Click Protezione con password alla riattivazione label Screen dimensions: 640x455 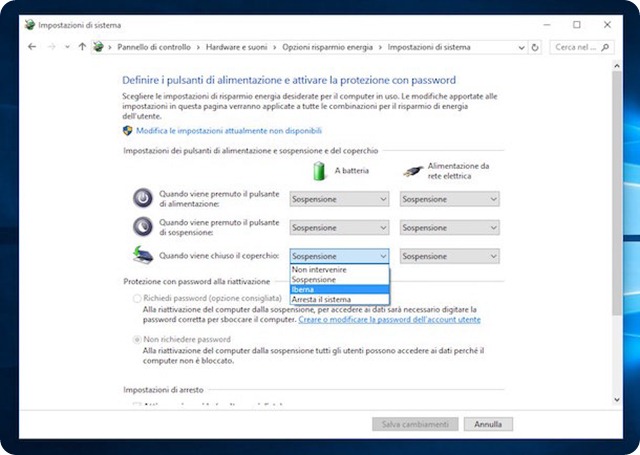tap(197, 282)
